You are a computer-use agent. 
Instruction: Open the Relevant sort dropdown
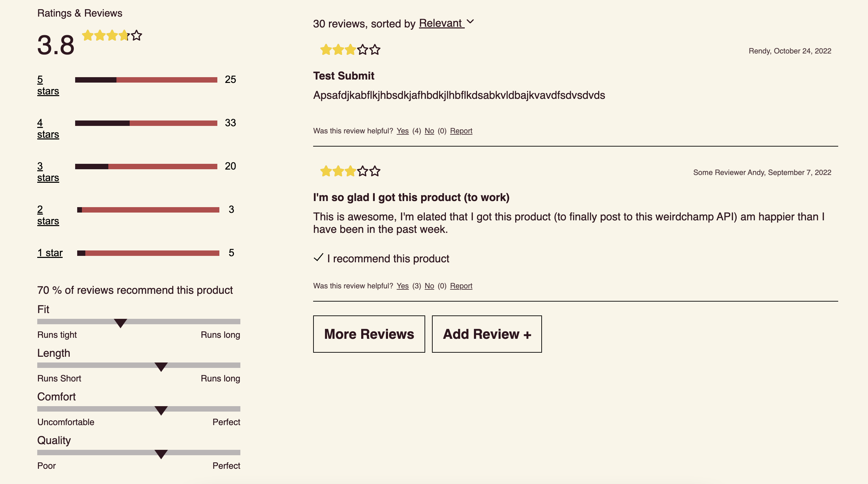coord(441,23)
